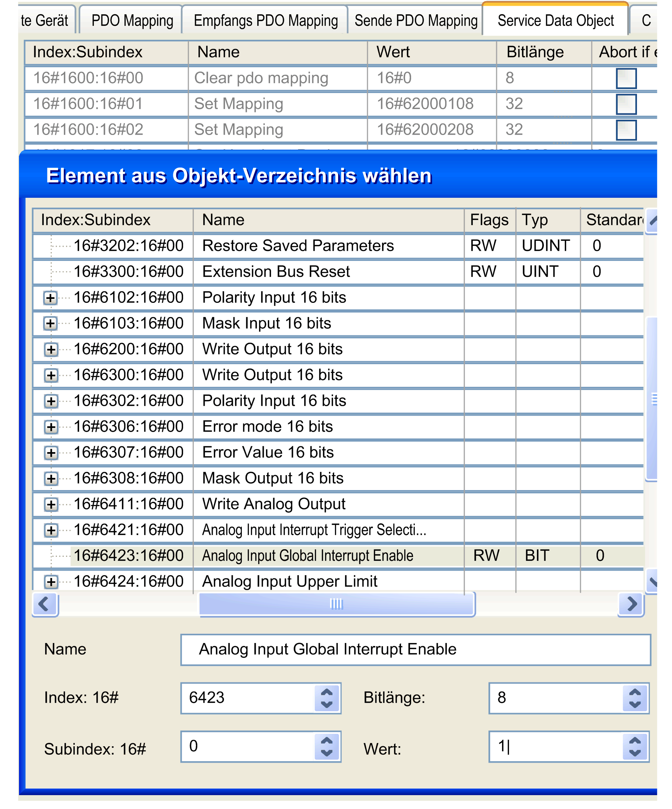Open the Sende PDO Mapping tab
Screen dimensions: 672x809
pos(416,20)
